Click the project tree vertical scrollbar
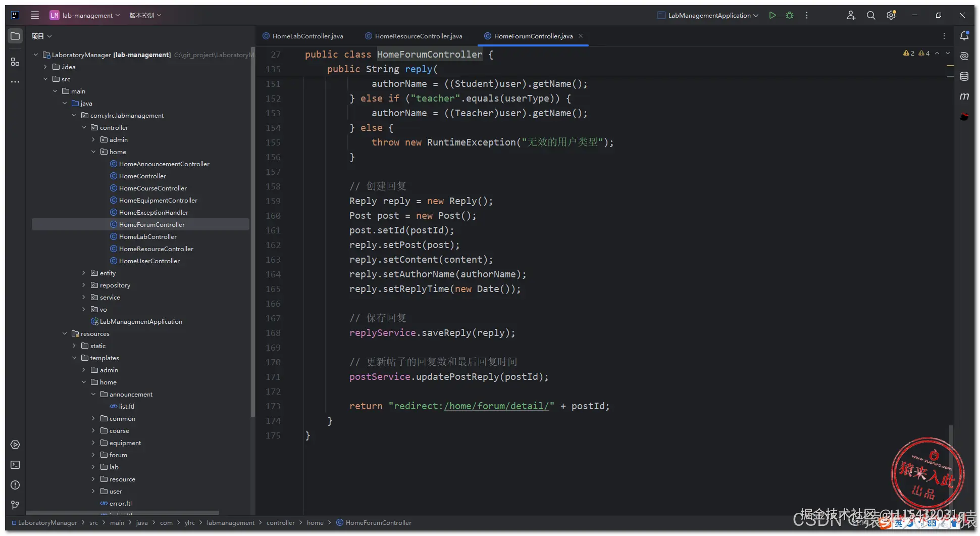This screenshot has height=536, width=980. (x=252, y=232)
